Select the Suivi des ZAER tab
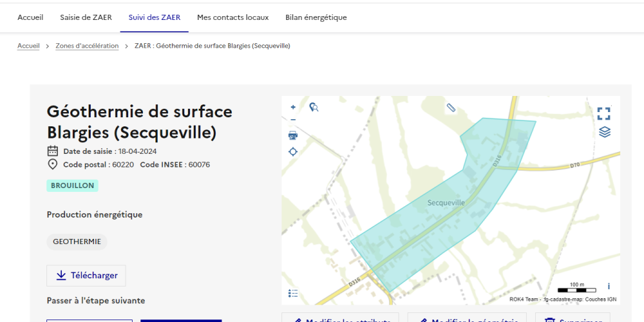Screen dimensions: 644x322 (x=154, y=17)
